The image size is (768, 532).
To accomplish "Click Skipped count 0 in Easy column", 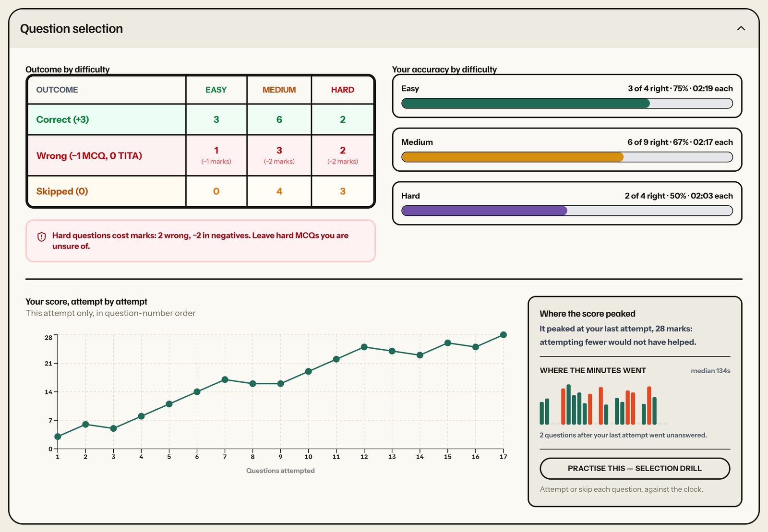I will (216, 191).
